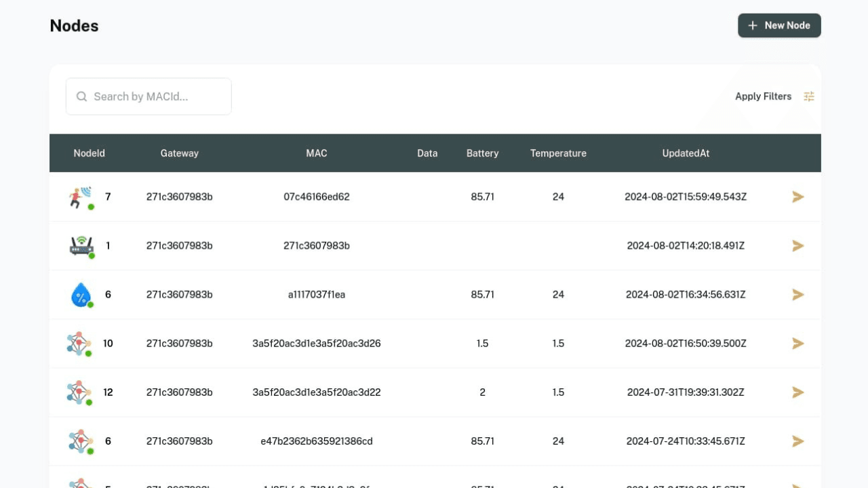Viewport: 868px width, 488px height.
Task: Click the motion sensor icon for node 7
Action: tap(81, 197)
